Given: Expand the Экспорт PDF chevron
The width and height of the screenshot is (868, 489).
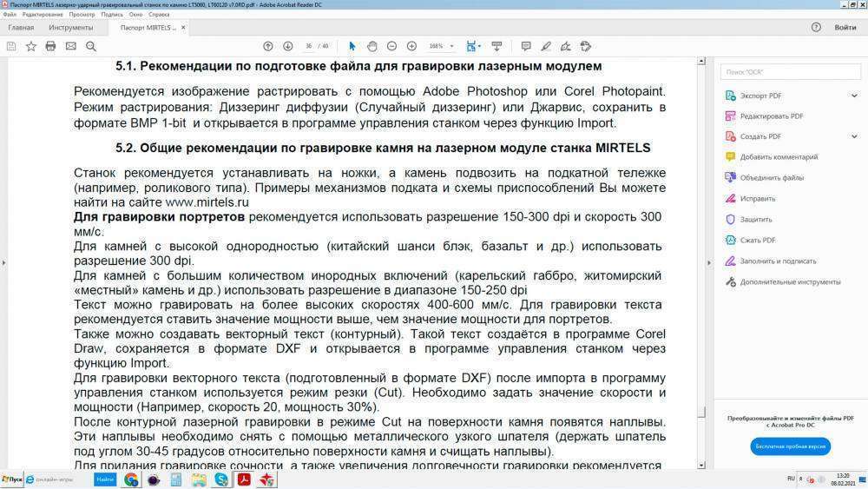Looking at the screenshot, I should click(x=854, y=96).
